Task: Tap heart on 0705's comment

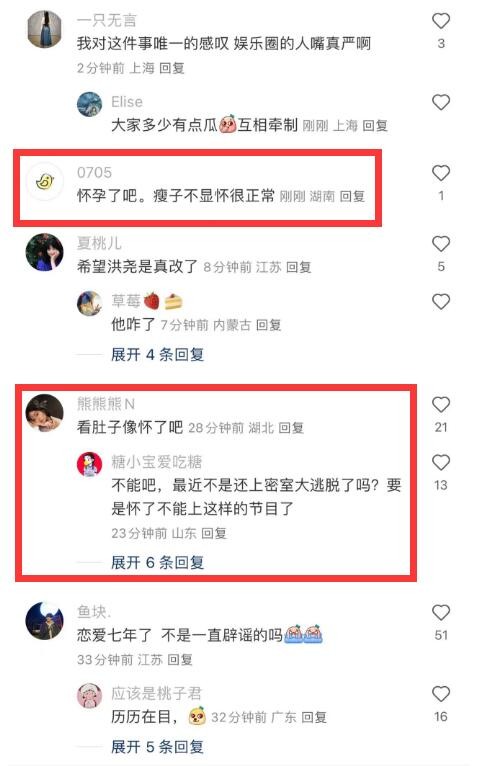Action: (441, 173)
